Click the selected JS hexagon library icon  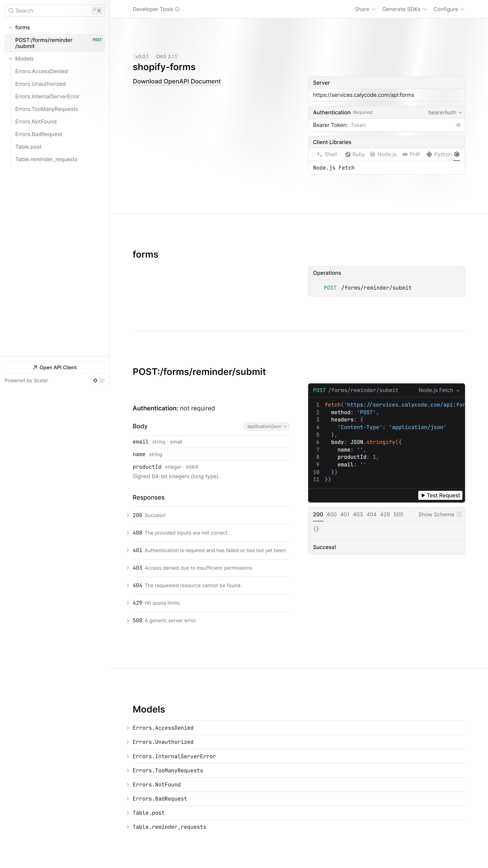tap(457, 154)
